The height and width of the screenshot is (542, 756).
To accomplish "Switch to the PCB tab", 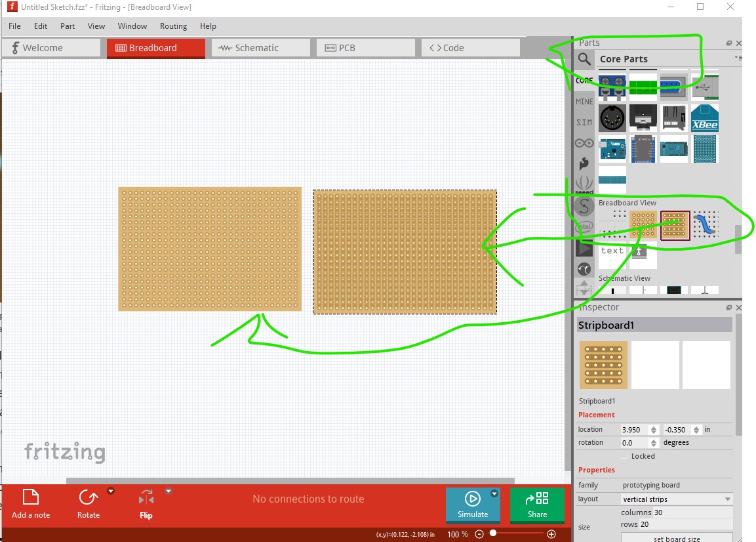I will point(365,48).
